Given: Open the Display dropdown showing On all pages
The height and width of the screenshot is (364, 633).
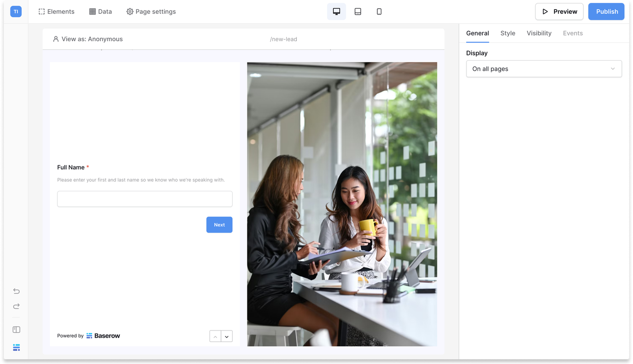Looking at the screenshot, I should [x=544, y=69].
